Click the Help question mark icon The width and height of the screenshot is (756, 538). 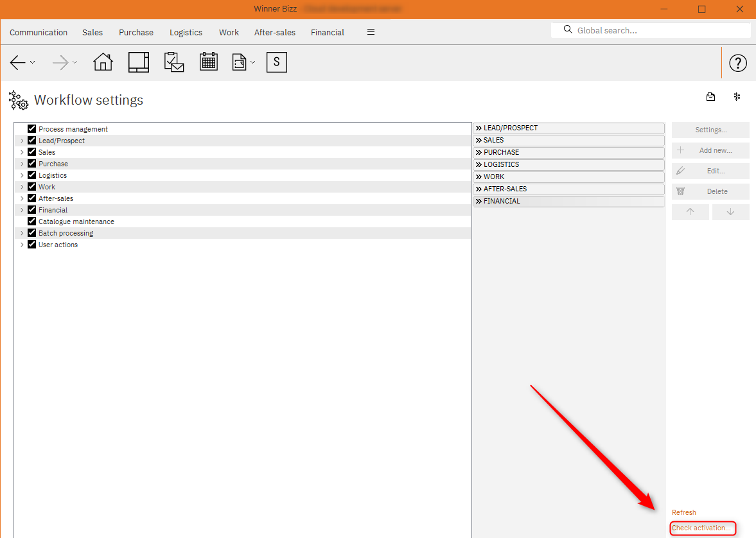737,63
